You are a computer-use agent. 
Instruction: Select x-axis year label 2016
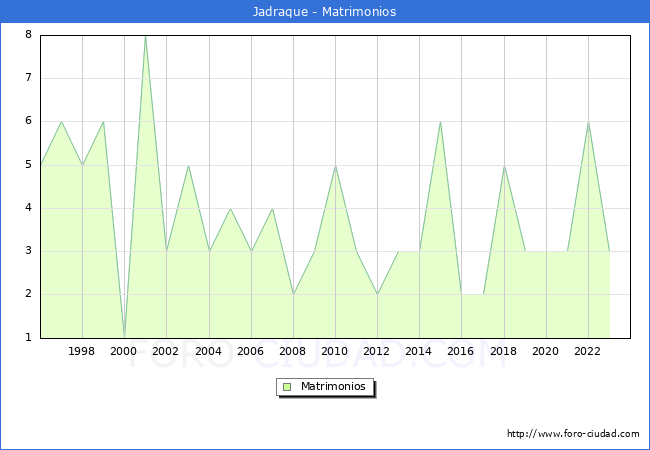click(461, 351)
